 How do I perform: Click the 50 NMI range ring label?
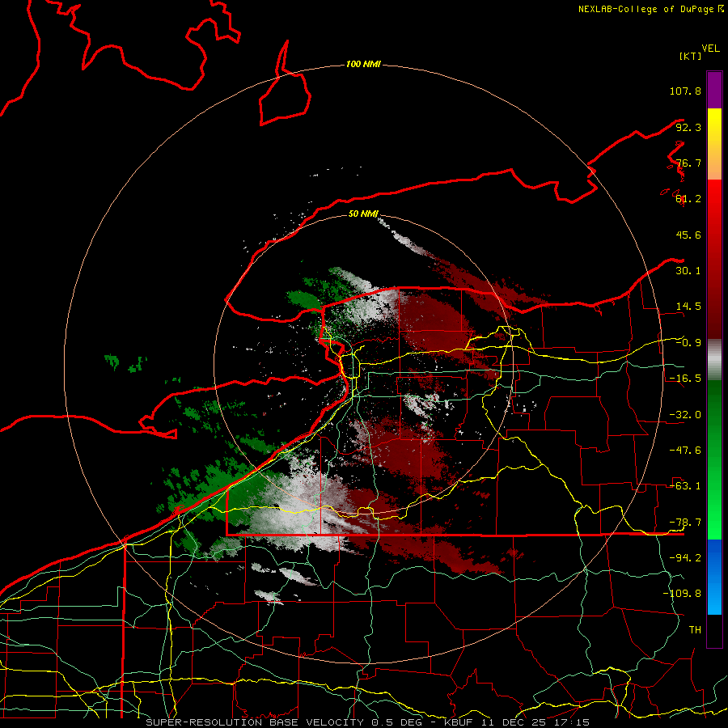[363, 214]
